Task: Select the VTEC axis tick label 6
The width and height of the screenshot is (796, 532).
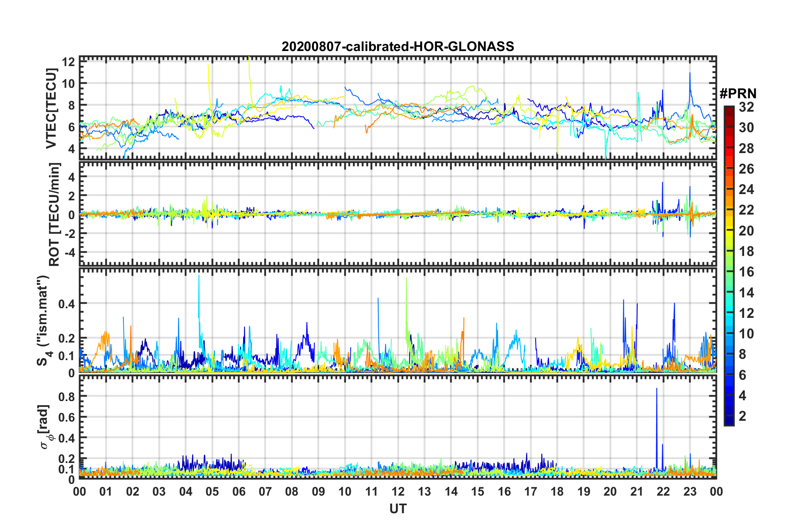Action: click(x=72, y=127)
